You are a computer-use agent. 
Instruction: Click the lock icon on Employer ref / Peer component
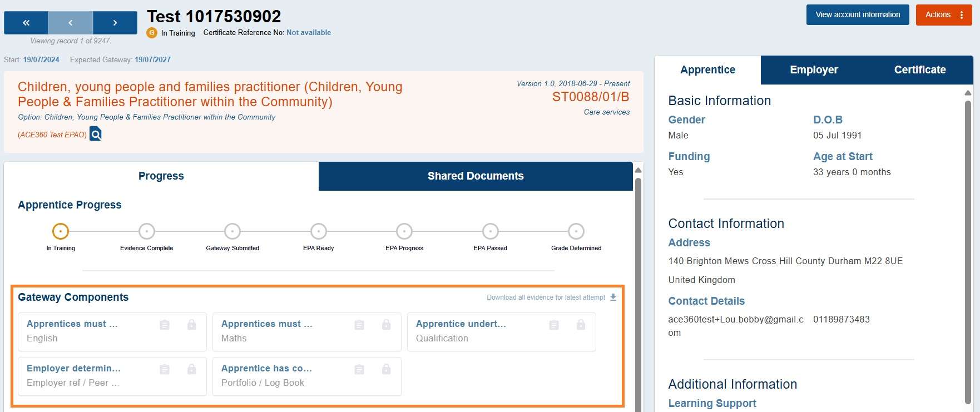(191, 369)
